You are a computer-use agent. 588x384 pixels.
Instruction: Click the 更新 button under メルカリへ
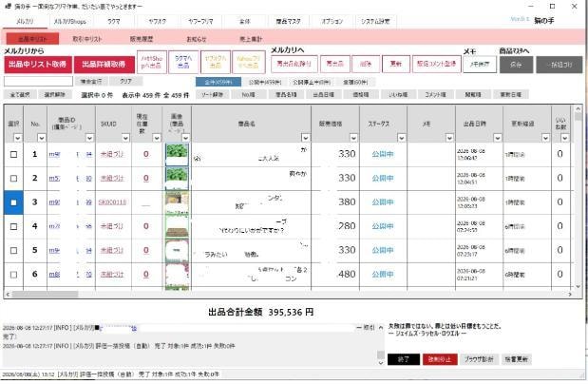click(x=395, y=64)
